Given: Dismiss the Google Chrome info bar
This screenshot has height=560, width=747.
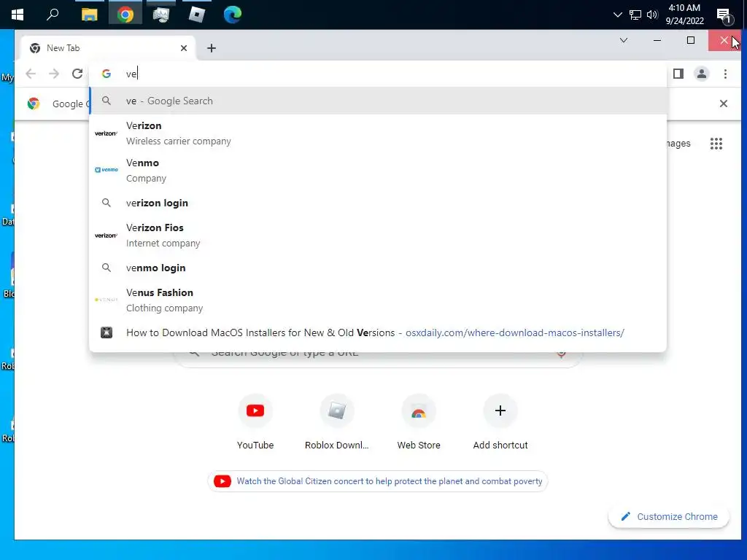Looking at the screenshot, I should (x=723, y=104).
